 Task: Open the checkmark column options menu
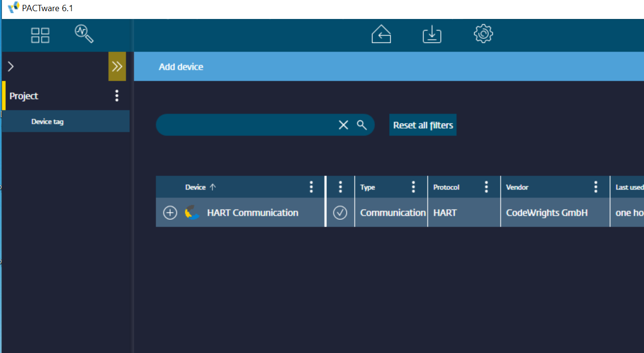coord(340,187)
